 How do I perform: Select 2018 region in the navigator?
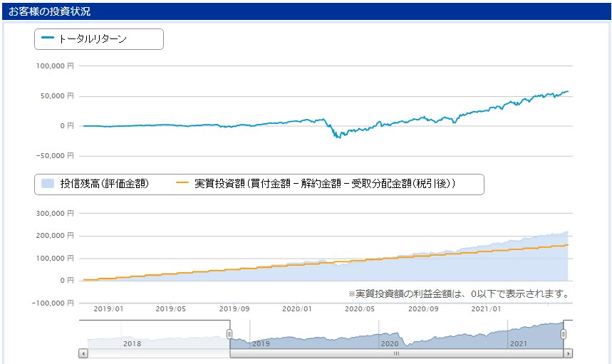click(x=132, y=344)
